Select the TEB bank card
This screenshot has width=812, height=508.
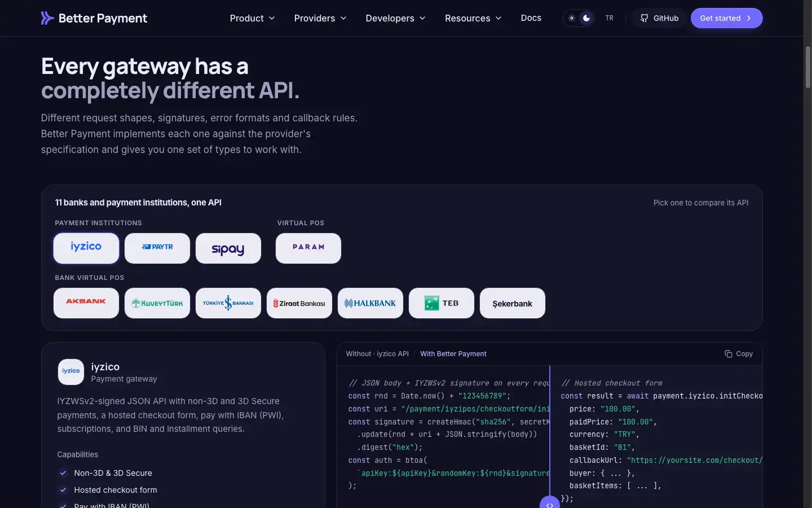coord(442,303)
